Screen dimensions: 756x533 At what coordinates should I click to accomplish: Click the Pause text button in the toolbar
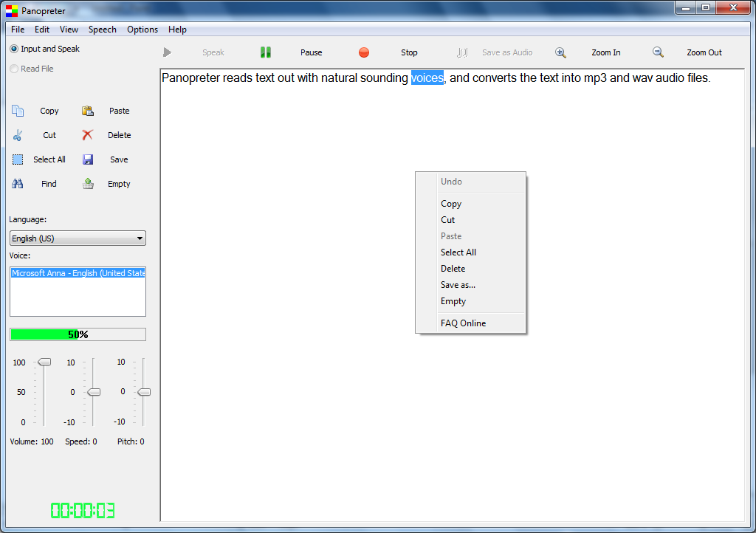[312, 52]
